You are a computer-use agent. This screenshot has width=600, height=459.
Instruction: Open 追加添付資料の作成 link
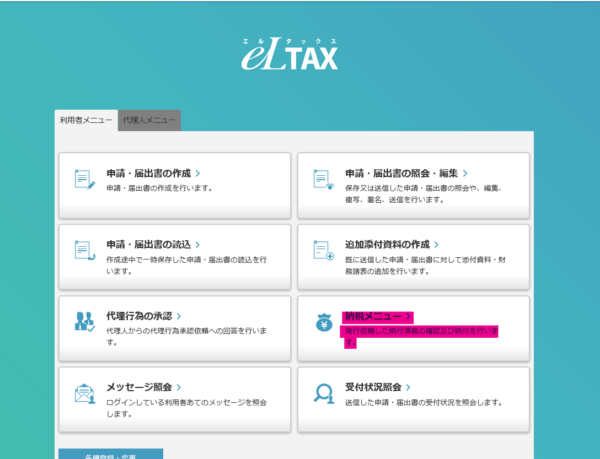(x=387, y=244)
